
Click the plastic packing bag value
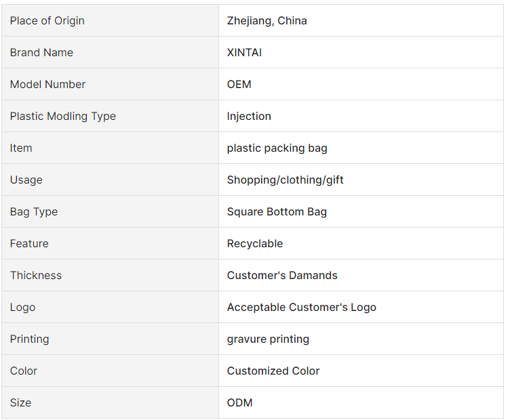(x=277, y=148)
